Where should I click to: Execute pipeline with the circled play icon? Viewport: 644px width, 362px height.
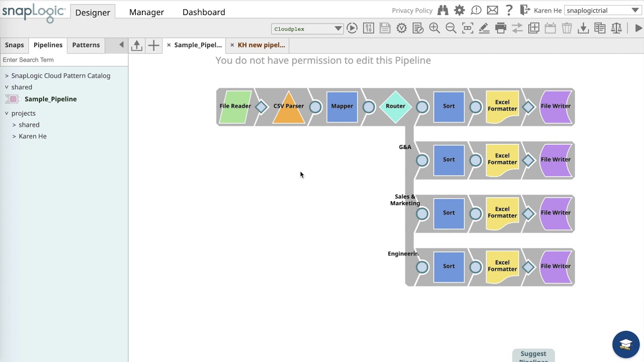point(352,28)
